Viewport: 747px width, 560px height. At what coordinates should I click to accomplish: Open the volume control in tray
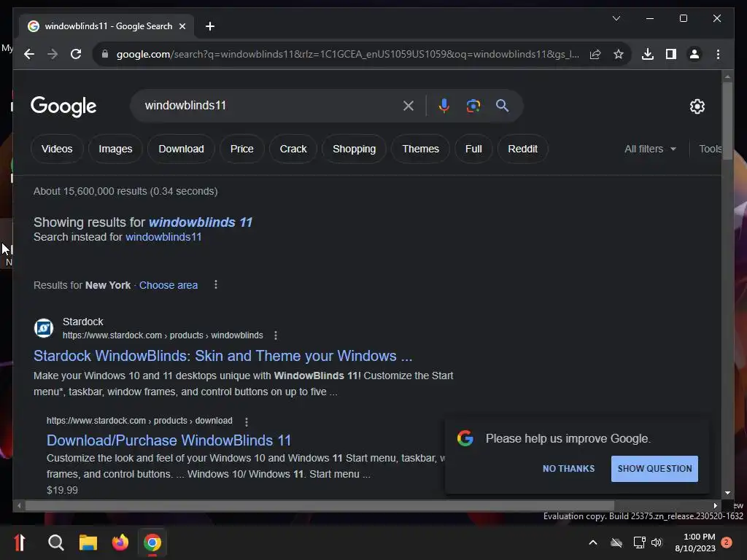(x=657, y=542)
